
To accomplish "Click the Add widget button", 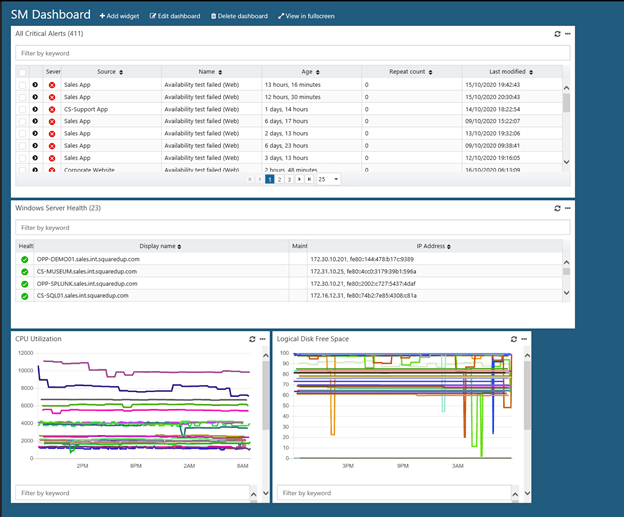I will click(x=119, y=16).
